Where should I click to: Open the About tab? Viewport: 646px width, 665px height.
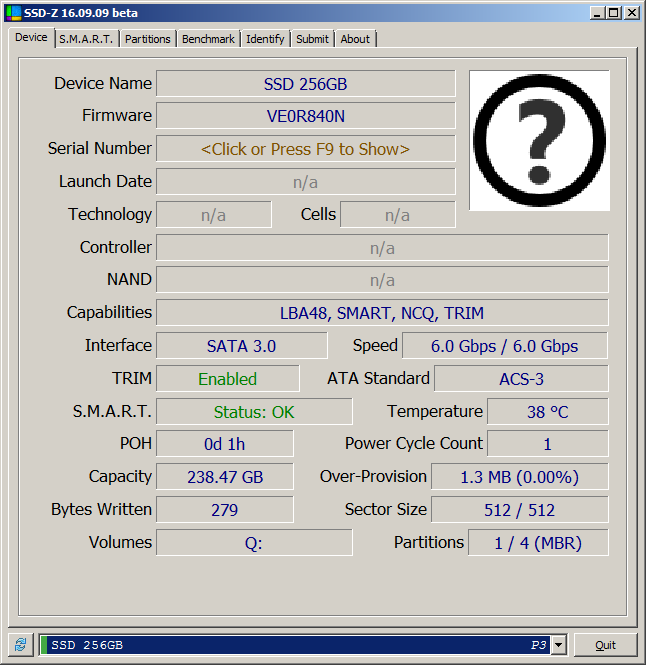click(355, 39)
